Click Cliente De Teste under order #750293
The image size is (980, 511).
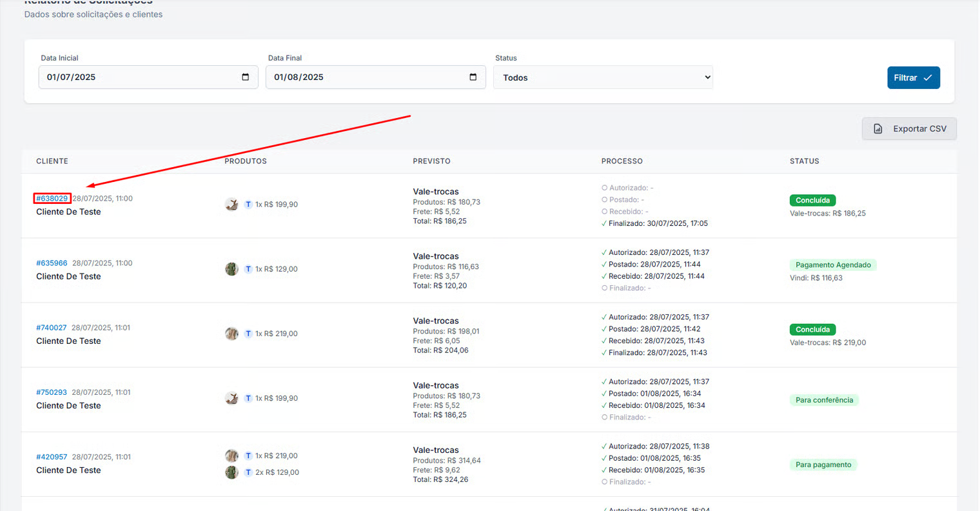pyautogui.click(x=68, y=406)
